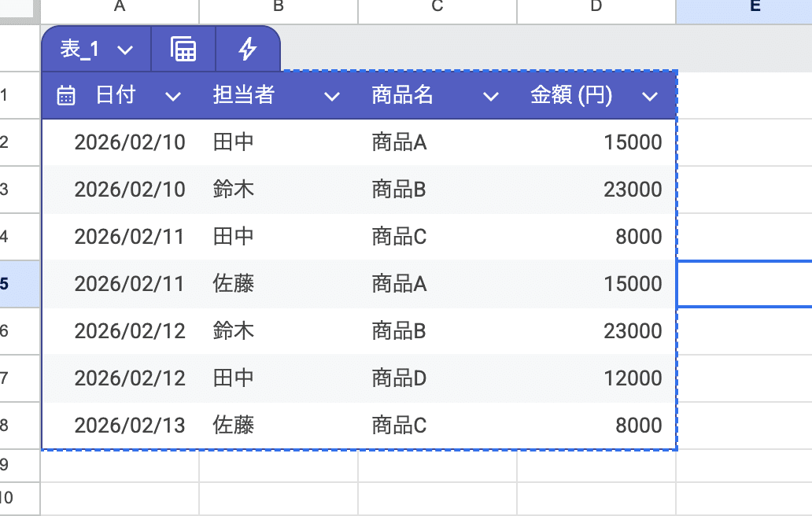The width and height of the screenshot is (812, 516).
Task: Click empty cell E2 beside the table
Action: coord(744,142)
